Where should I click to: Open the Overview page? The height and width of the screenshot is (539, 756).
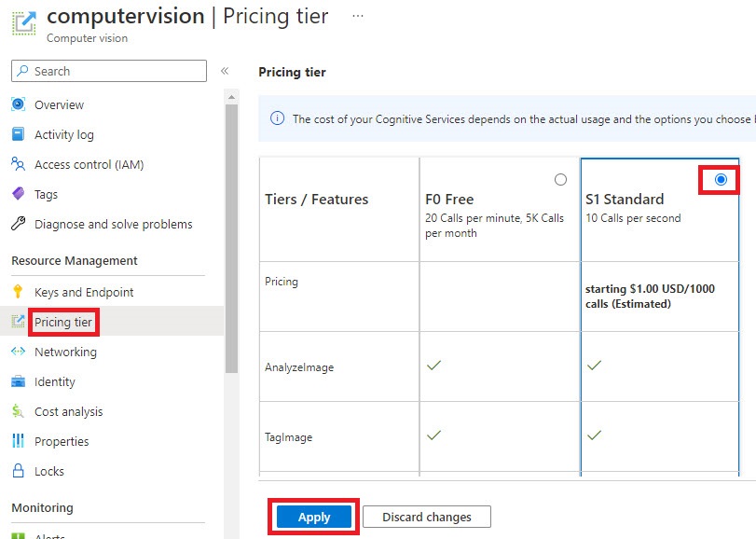[x=59, y=104]
